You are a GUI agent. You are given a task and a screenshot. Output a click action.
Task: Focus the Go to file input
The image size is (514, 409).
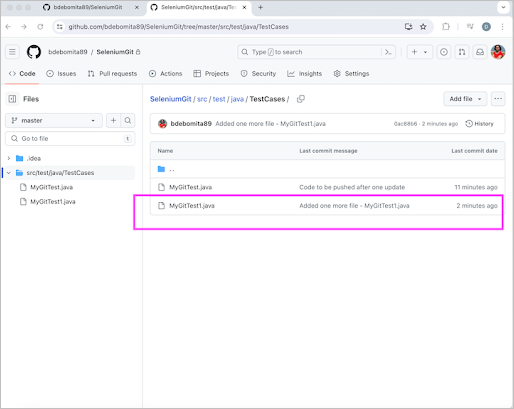70,138
